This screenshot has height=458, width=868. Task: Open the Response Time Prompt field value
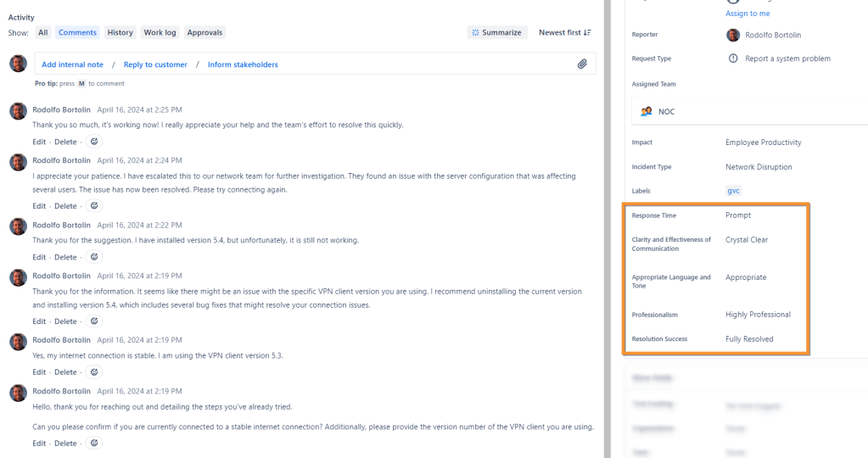(x=738, y=215)
